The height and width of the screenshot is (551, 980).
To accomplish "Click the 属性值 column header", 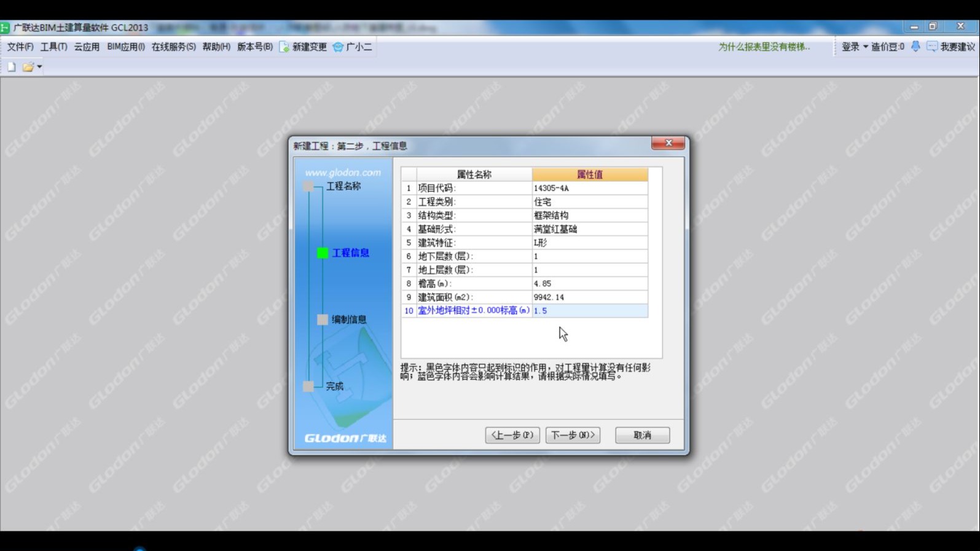I will (590, 174).
